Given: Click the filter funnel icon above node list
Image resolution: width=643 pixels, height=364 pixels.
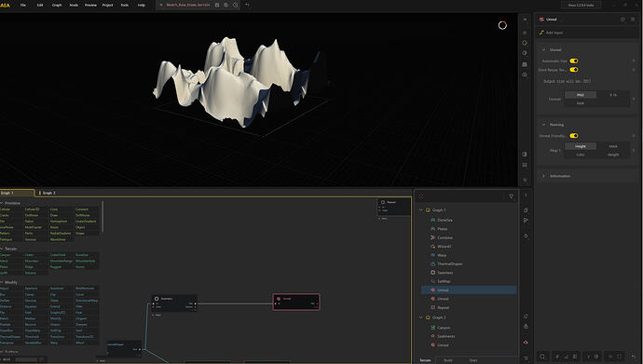Looking at the screenshot, I should 511,196.
